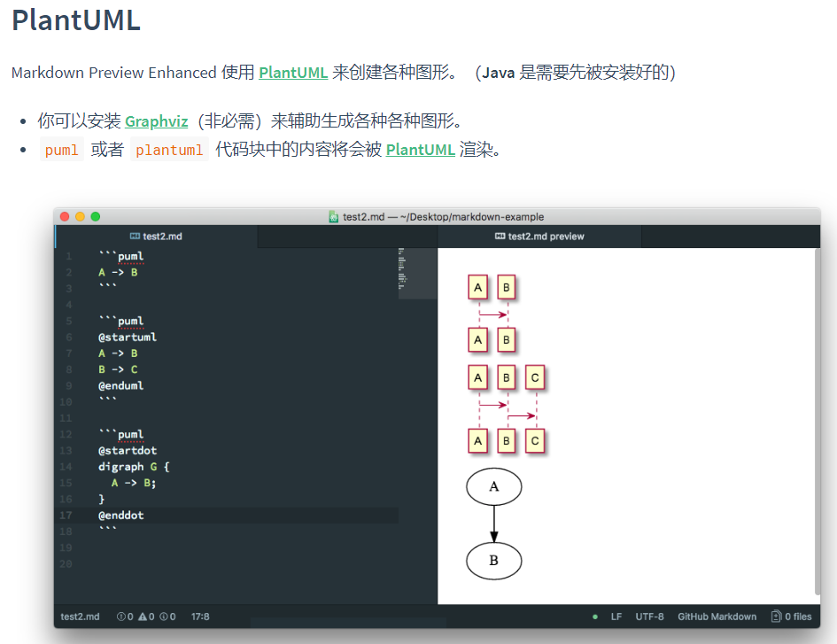The width and height of the screenshot is (837, 644).
Task: Click the green zoom window button
Action: [x=96, y=216]
